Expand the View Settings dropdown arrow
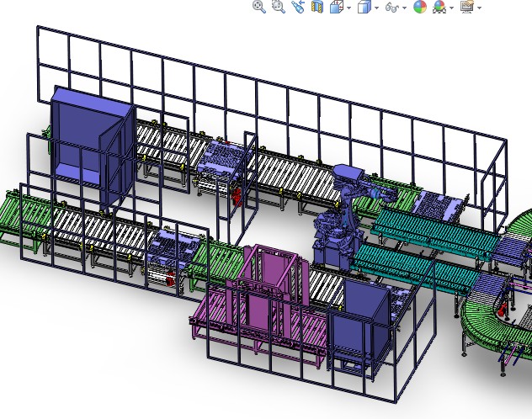The height and width of the screenshot is (419, 532). pyautogui.click(x=480, y=8)
